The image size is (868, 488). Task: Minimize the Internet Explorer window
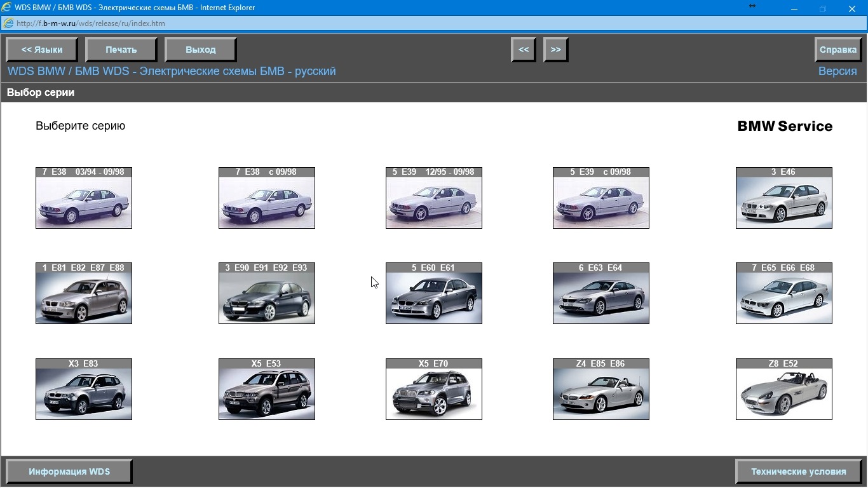pos(794,9)
